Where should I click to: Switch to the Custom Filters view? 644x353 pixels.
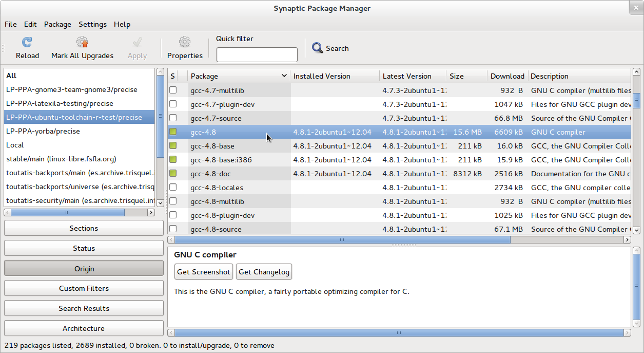click(84, 288)
